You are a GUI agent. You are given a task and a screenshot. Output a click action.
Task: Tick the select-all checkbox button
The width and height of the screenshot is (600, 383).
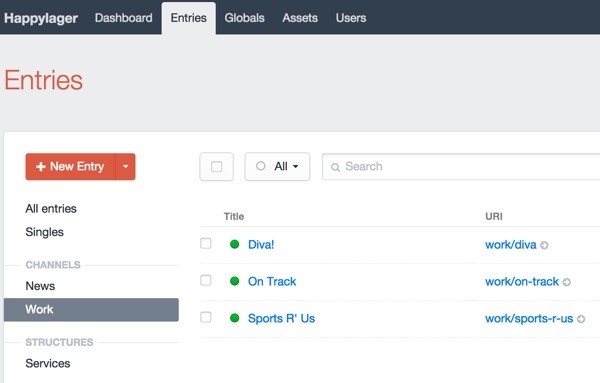(x=217, y=167)
